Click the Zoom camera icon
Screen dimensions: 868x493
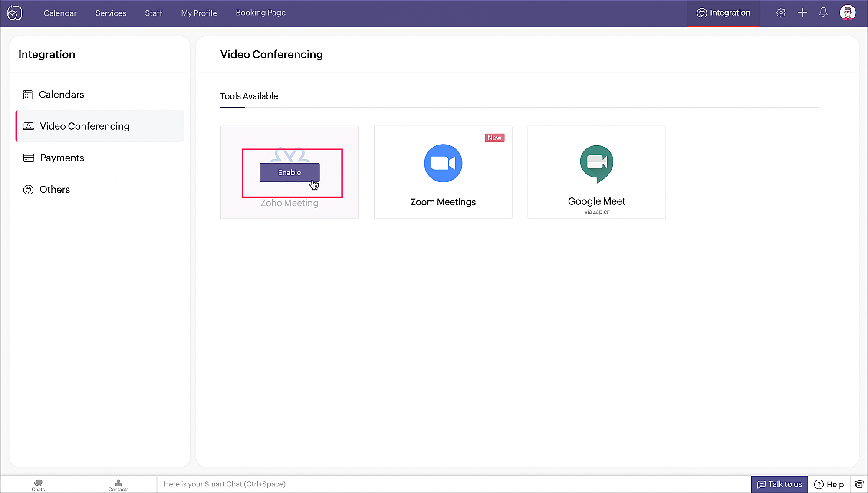443,163
